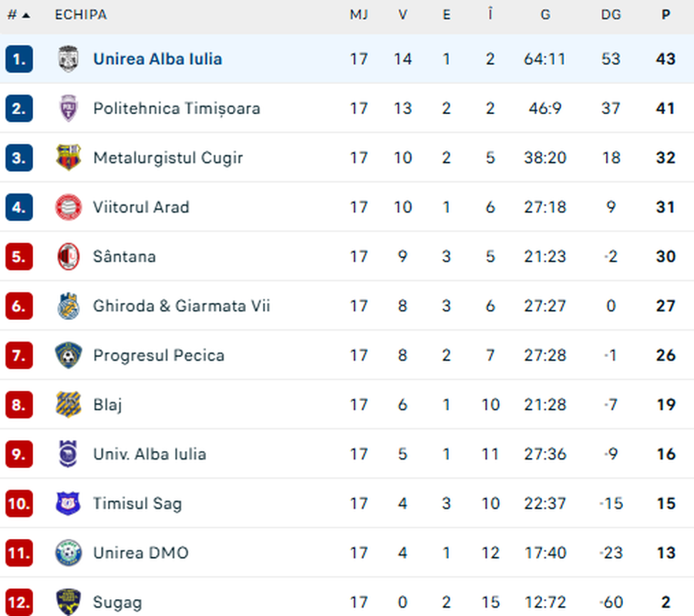
Task: Click the Blaj striped club crest
Action: [69, 405]
